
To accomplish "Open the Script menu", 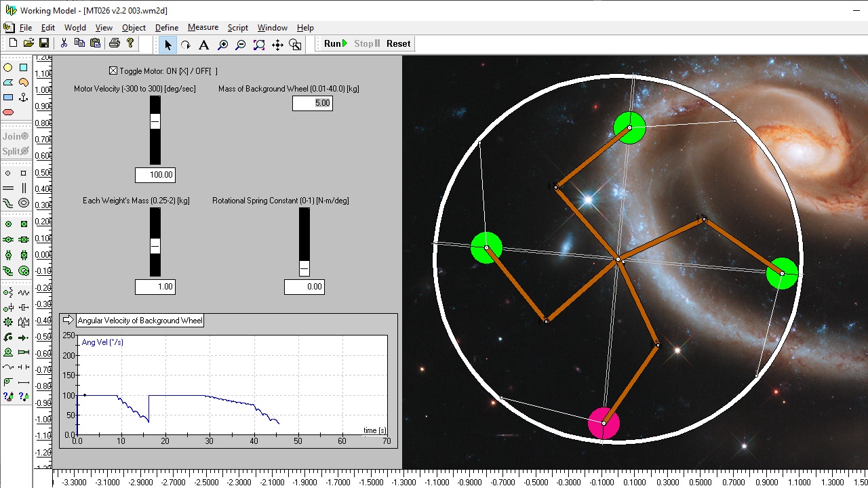I will 237,28.
